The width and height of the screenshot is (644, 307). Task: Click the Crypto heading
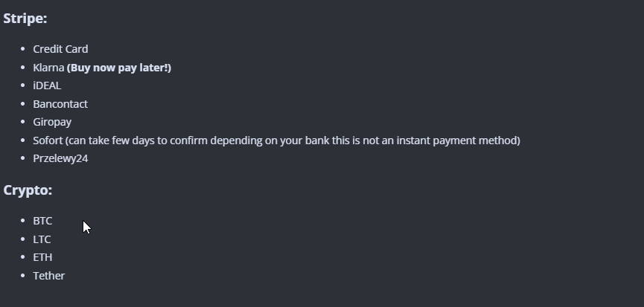click(x=28, y=190)
